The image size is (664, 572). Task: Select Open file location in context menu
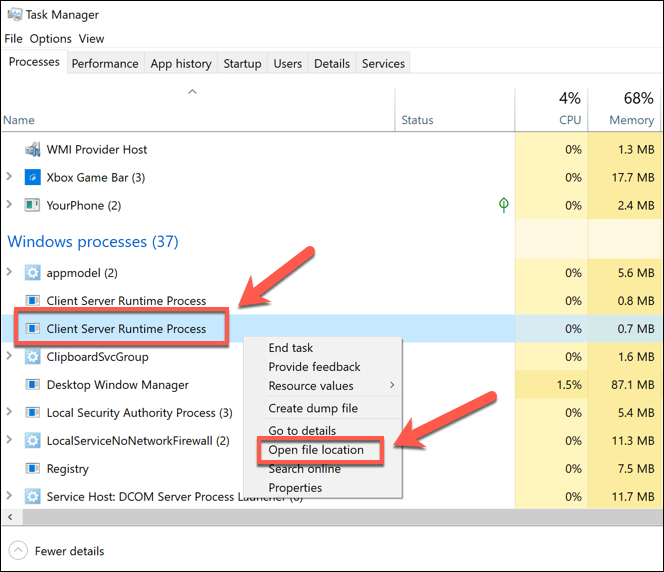pyautogui.click(x=316, y=450)
